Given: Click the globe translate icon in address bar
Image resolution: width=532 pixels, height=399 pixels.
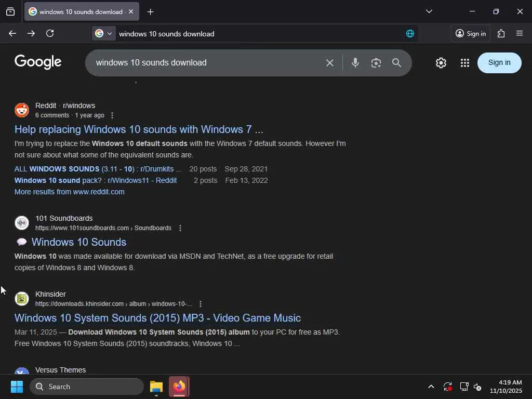Looking at the screenshot, I should click(x=410, y=34).
